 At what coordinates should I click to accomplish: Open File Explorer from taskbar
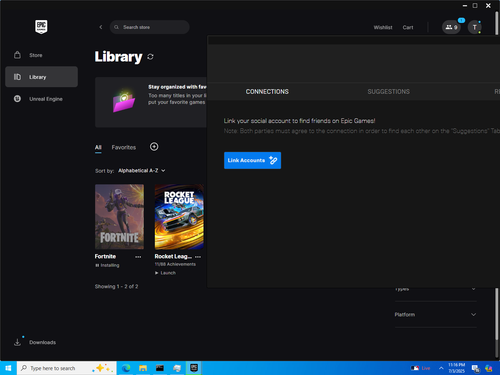coord(143,368)
